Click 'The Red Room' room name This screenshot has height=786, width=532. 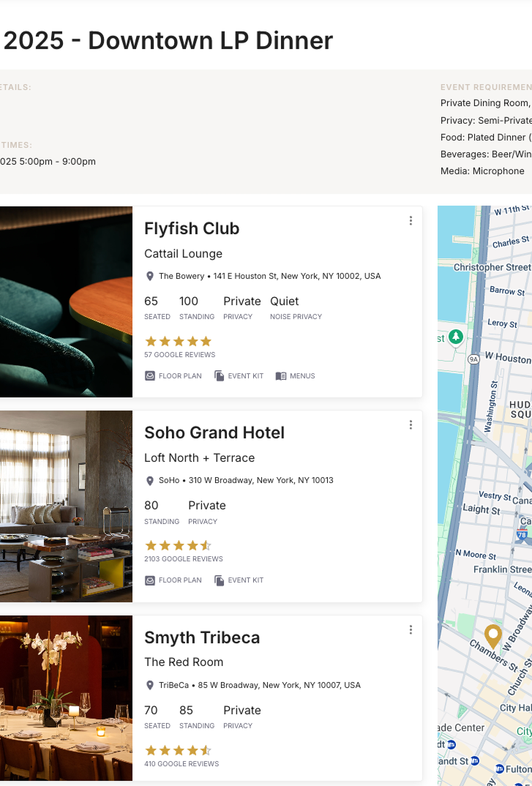click(184, 662)
